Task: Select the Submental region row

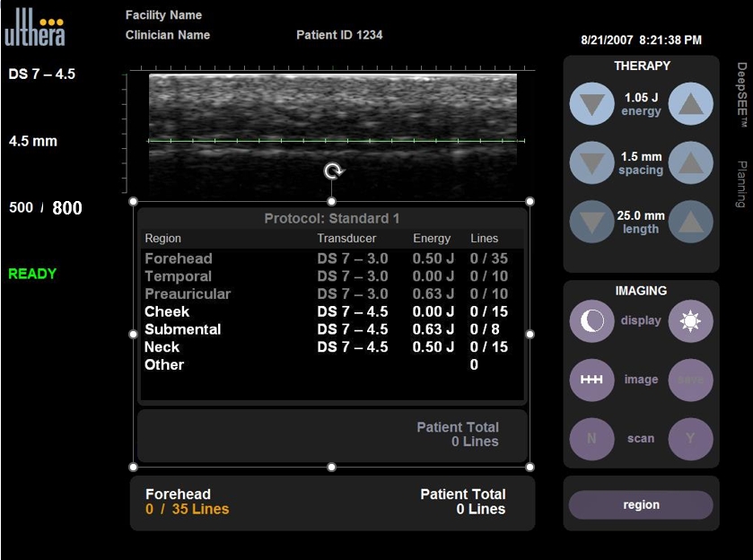Action: pos(331,329)
